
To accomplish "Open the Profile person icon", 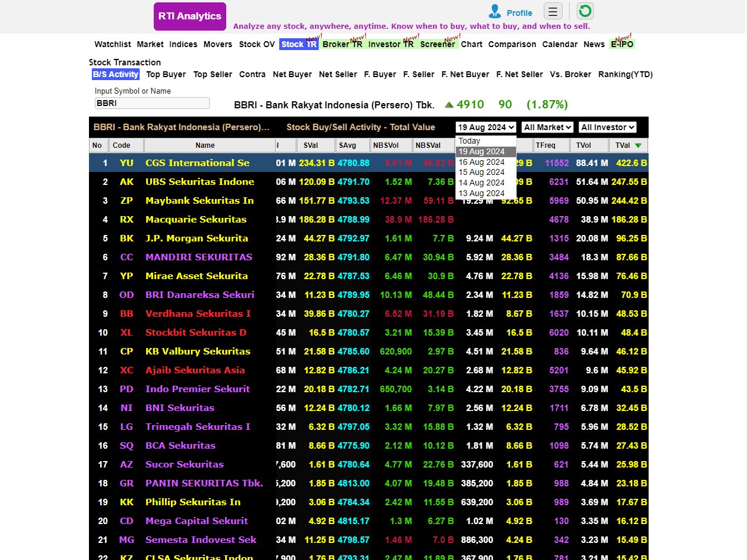I will (x=495, y=11).
